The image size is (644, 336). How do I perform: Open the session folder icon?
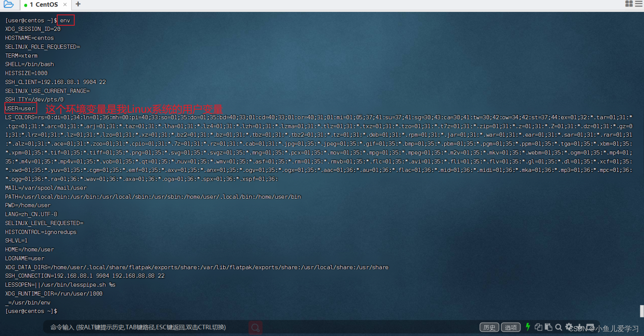point(8,4)
